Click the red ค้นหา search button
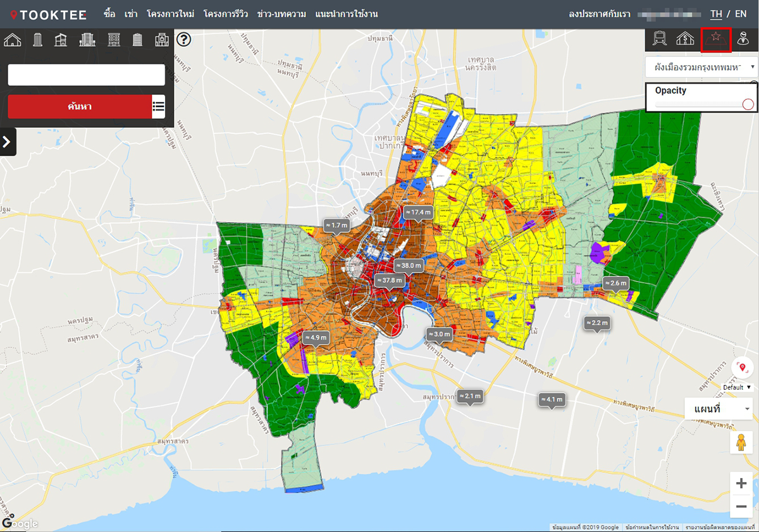The width and height of the screenshot is (759, 532). tap(80, 106)
